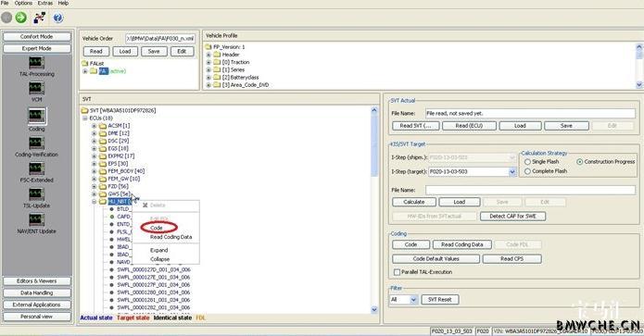644x336 pixels.
Task: Open the File menu
Action: pos(5,3)
